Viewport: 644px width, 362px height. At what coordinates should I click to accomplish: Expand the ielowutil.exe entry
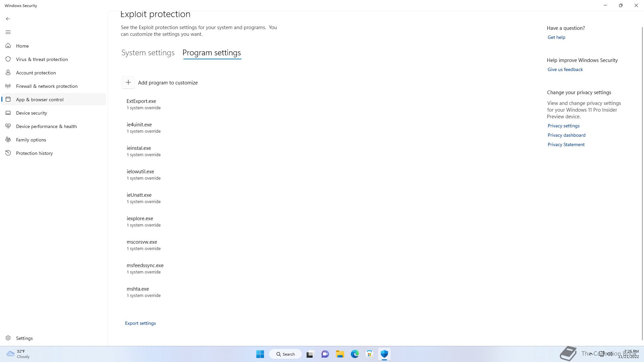[144, 174]
